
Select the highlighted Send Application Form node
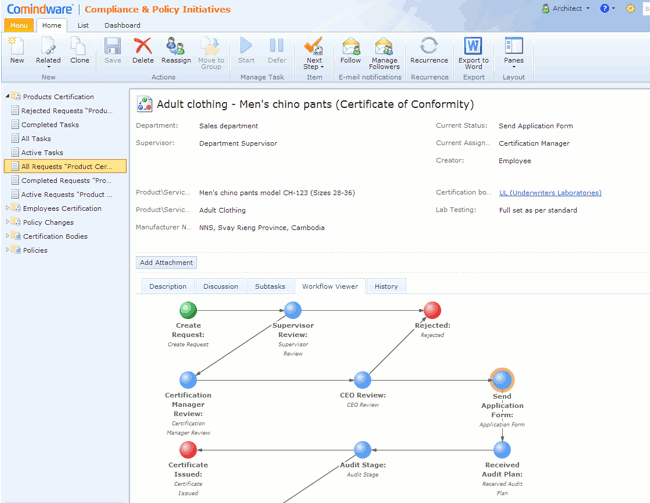point(502,379)
